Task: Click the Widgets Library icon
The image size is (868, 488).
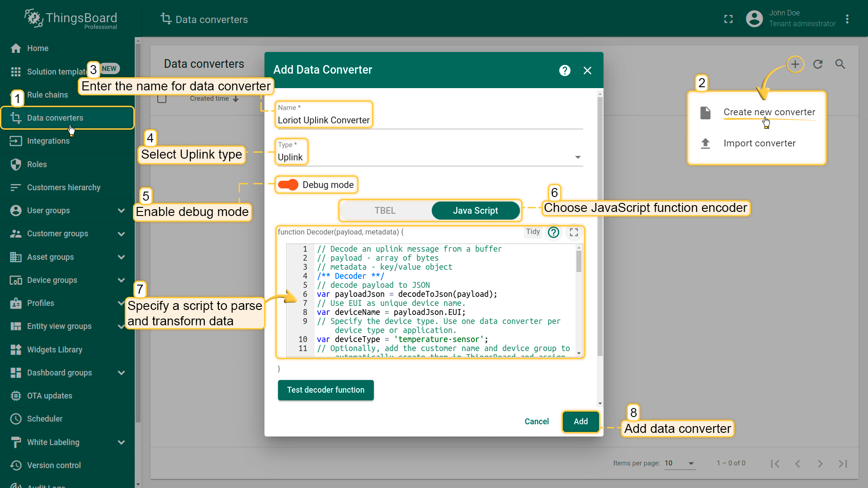Action: (16, 350)
